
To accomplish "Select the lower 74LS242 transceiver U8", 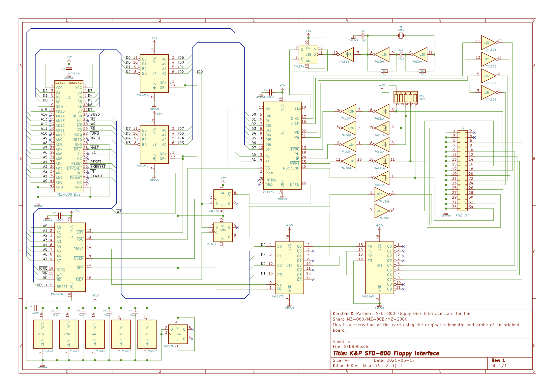I will [154, 144].
